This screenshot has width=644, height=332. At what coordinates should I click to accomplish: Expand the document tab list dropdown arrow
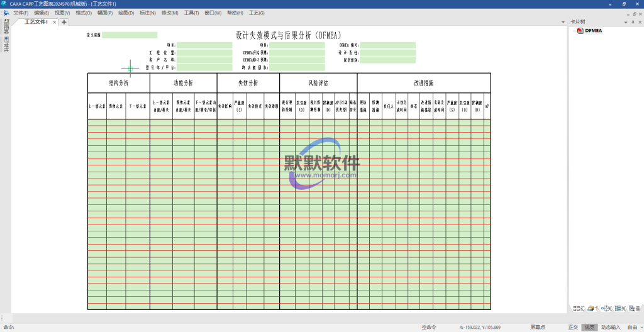point(562,22)
